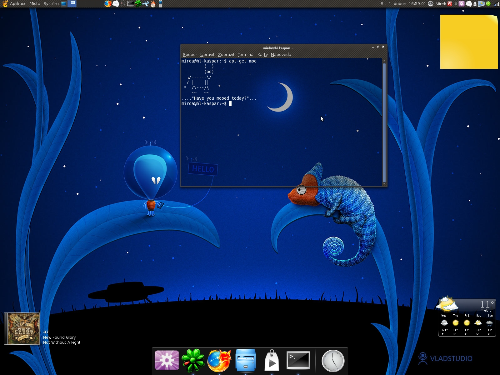Click the green flower icon in top panel
This screenshot has width=500, height=375.
tap(138, 4)
